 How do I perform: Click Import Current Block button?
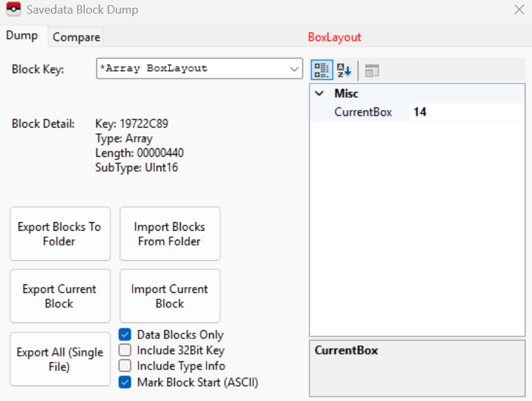[x=170, y=296]
